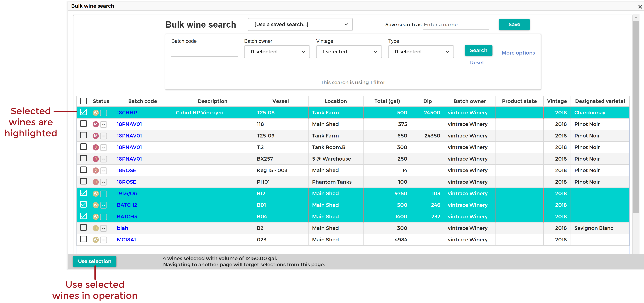The image size is (644, 303).
Task: Click the J status icon for Keg 15 - 003
Action: pos(96,171)
